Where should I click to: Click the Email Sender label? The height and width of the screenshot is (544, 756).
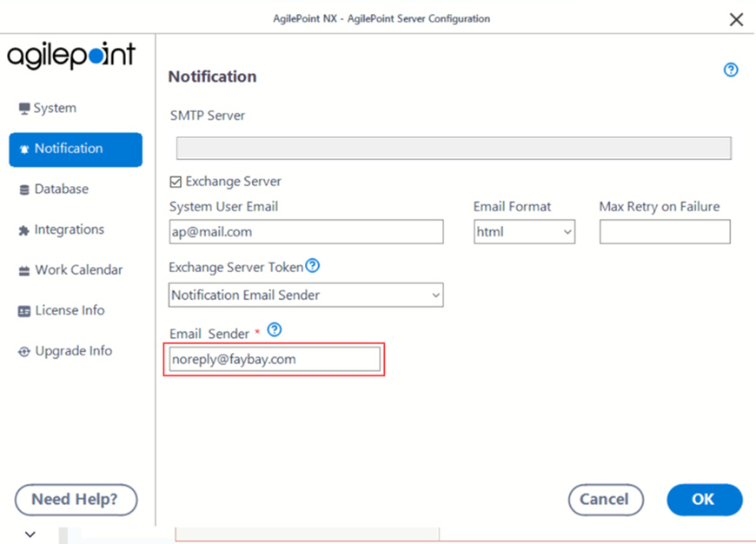[209, 334]
